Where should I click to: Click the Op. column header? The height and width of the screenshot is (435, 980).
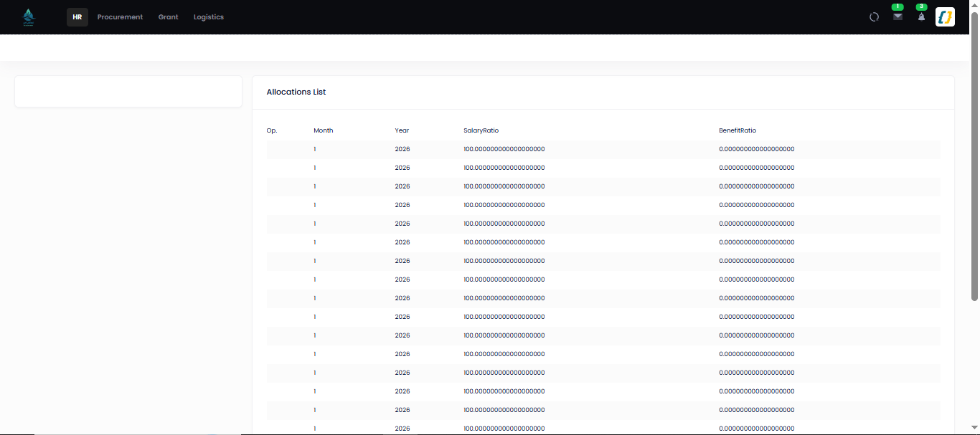pos(272,130)
